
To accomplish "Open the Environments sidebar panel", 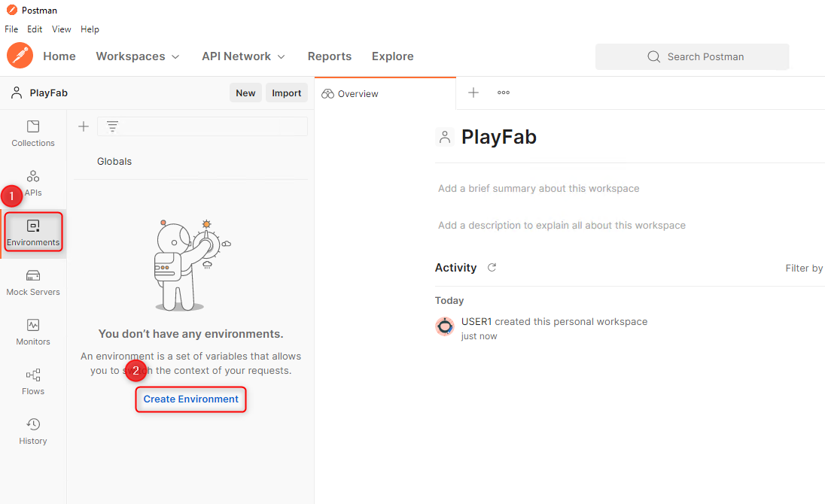I will (33, 232).
